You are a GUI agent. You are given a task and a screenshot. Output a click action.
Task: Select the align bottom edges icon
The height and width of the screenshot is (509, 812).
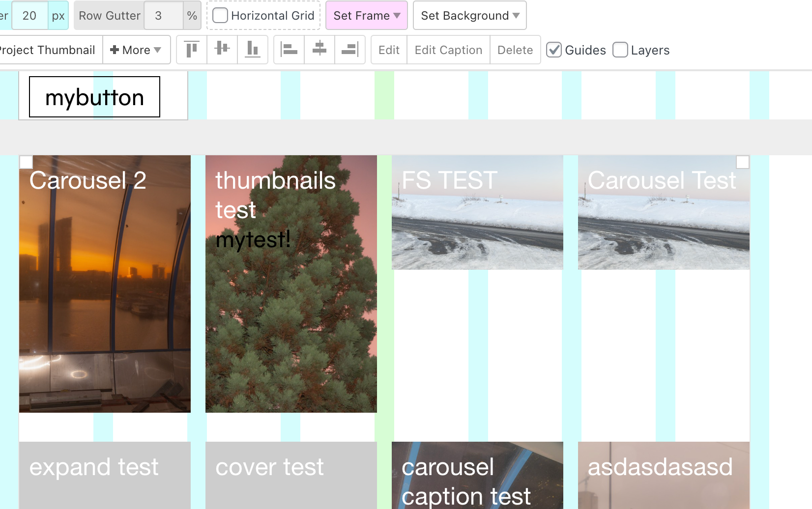click(253, 50)
